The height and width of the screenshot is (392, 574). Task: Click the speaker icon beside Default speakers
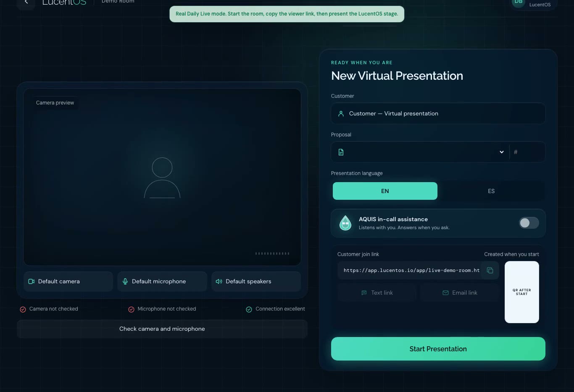pos(219,282)
